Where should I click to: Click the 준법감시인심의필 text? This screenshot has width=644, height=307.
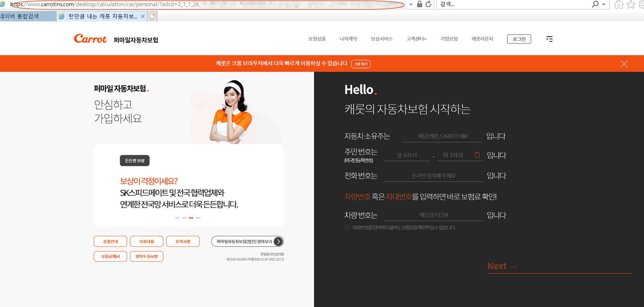[x=272, y=254]
